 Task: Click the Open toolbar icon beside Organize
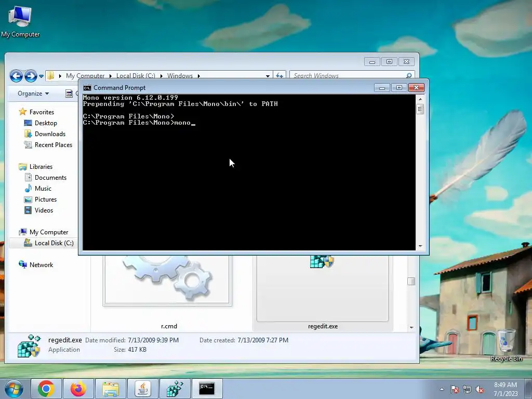(x=69, y=94)
